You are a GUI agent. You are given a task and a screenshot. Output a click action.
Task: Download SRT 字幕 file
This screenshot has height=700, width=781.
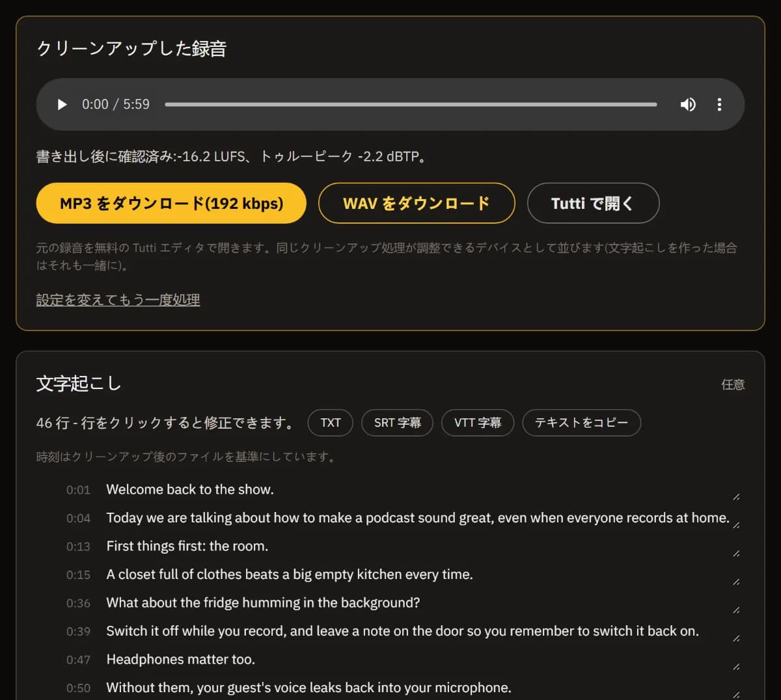pos(397,423)
